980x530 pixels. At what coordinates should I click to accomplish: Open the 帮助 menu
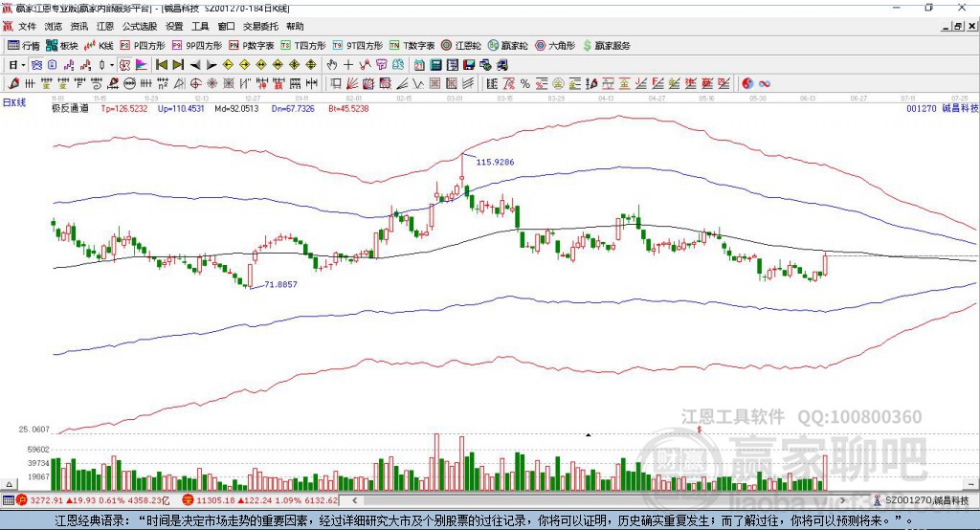(295, 26)
